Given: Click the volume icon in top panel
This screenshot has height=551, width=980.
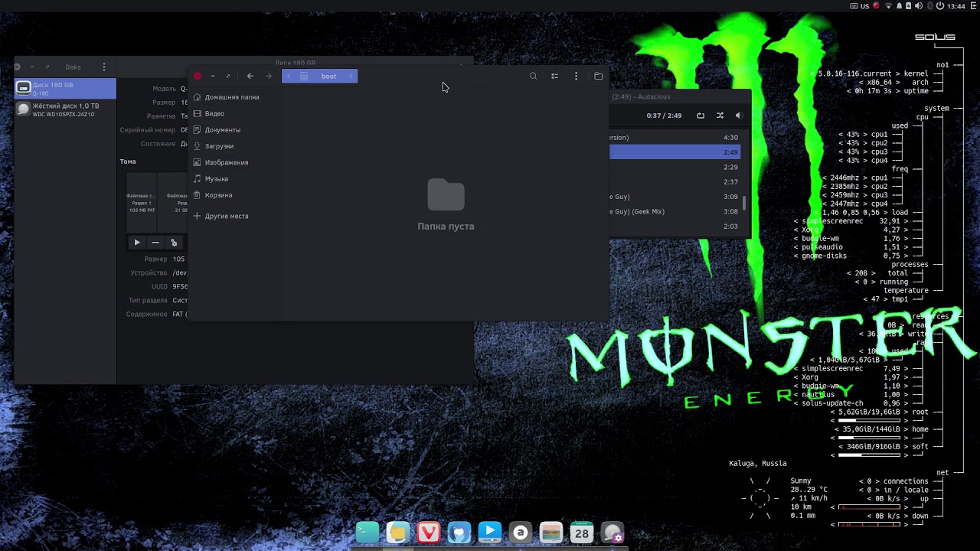Looking at the screenshot, I should (919, 6).
